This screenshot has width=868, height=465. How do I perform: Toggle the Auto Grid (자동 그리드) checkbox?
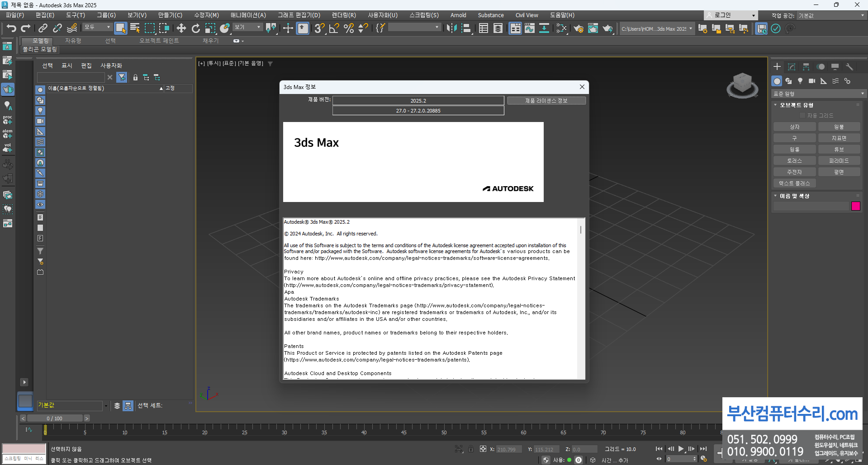[x=802, y=116]
